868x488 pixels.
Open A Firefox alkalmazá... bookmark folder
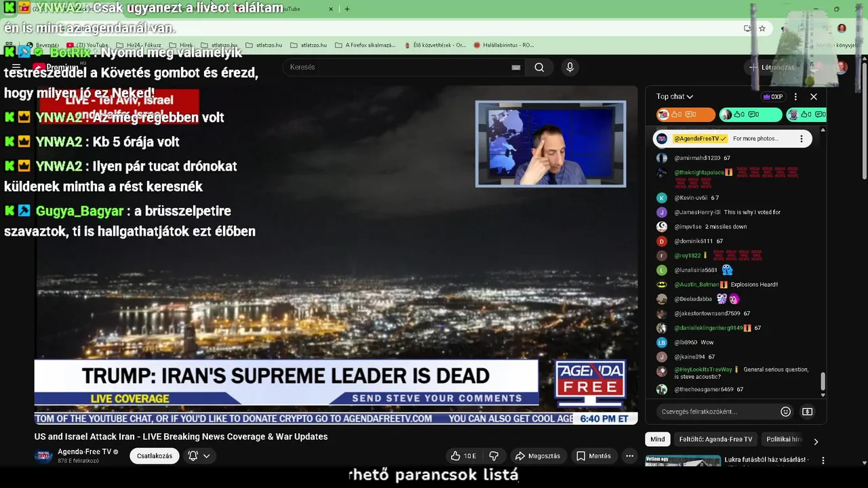click(x=366, y=45)
